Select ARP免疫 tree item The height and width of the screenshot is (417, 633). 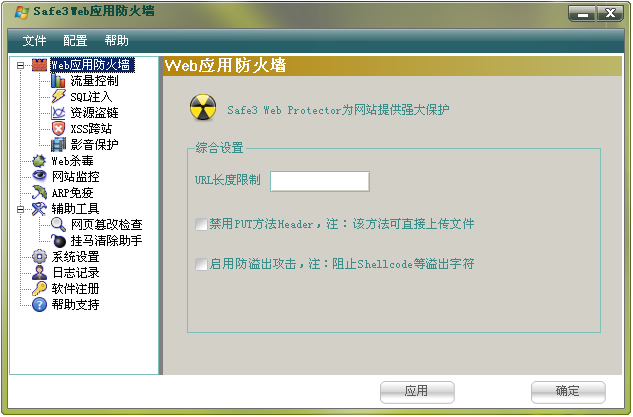[73, 193]
